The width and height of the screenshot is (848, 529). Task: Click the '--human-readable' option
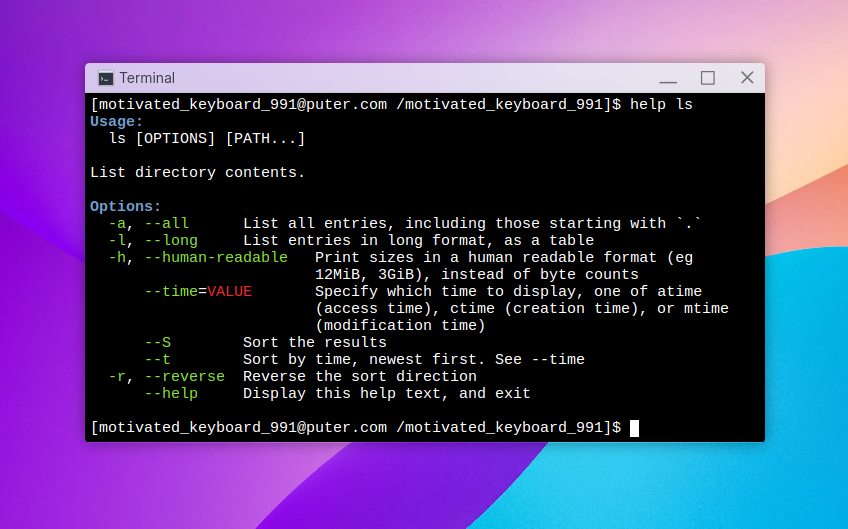[x=216, y=257]
